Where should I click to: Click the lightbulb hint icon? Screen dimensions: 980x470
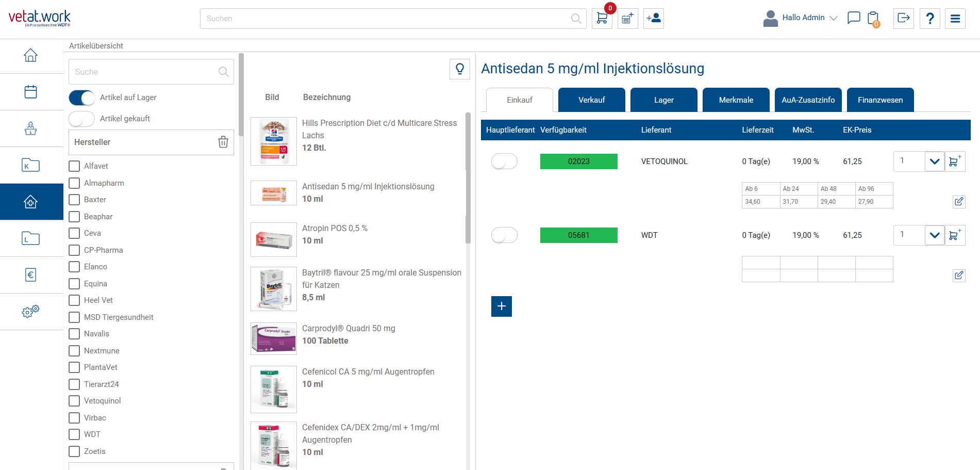tap(459, 69)
